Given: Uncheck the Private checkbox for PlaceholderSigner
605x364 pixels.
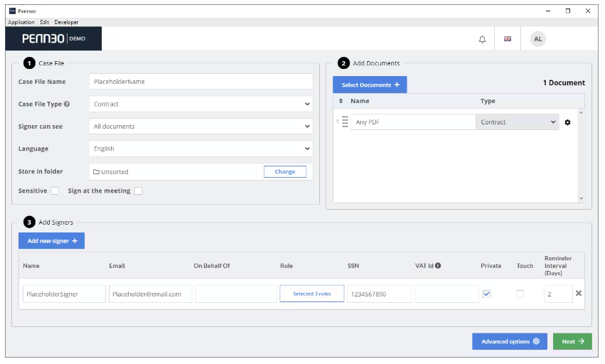Looking at the screenshot, I should (486, 294).
